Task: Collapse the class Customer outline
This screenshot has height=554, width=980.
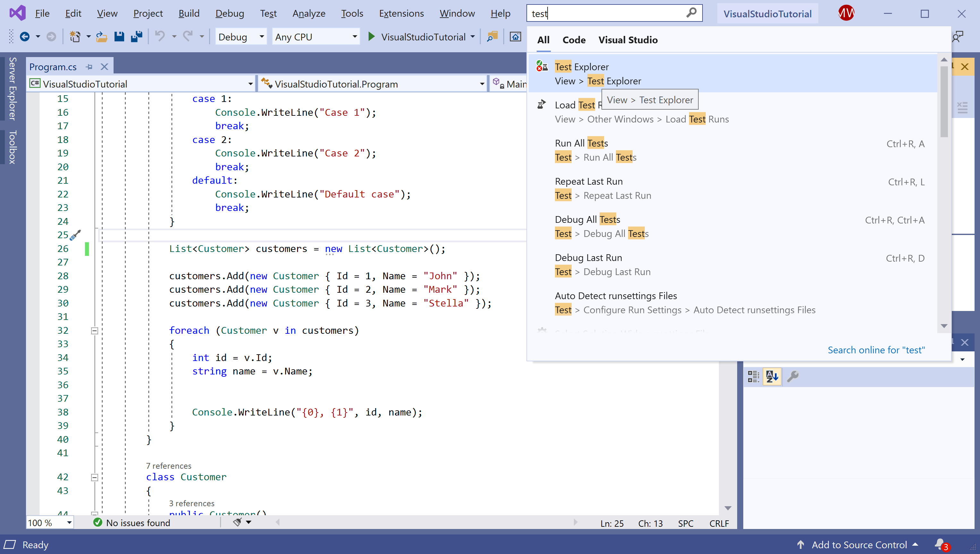Action: 95,477
